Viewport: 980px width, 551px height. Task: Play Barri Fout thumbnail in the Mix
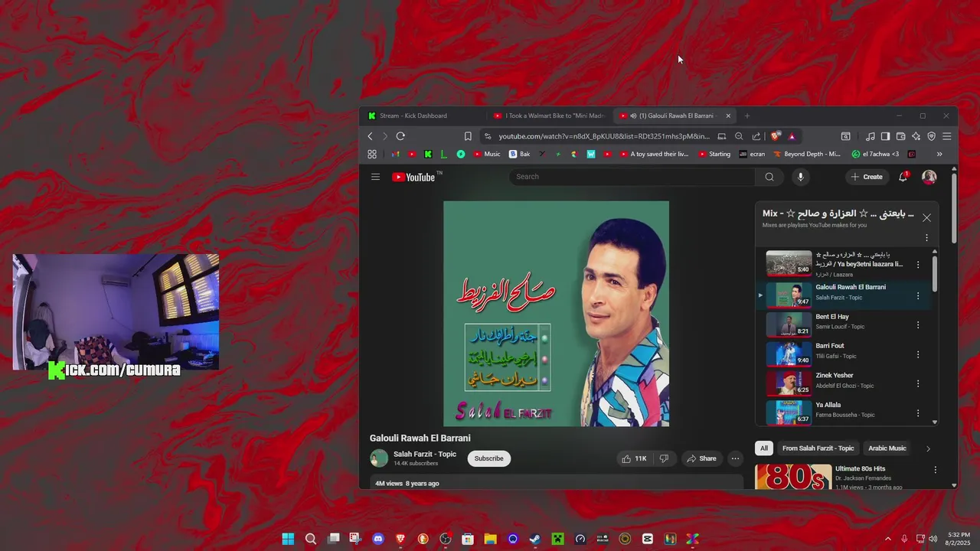[x=789, y=354]
